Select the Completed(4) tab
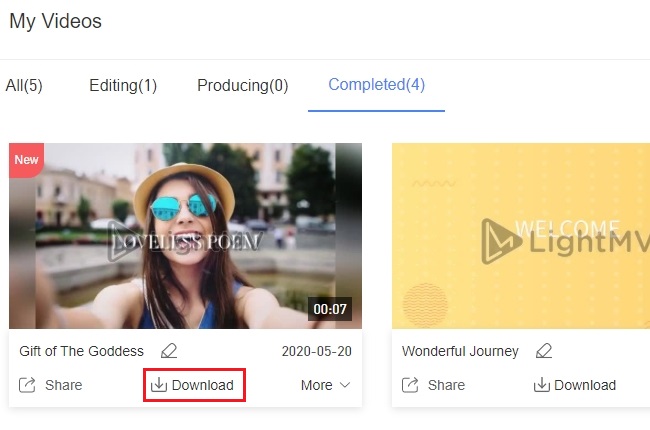 [x=376, y=85]
